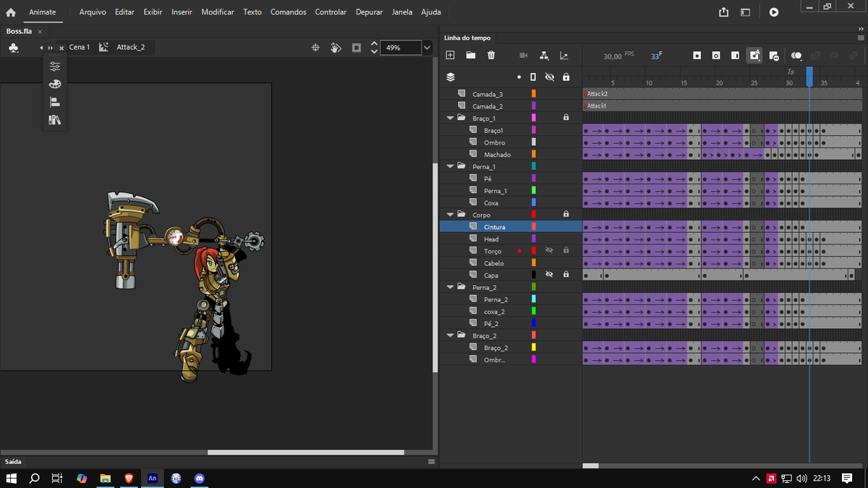Click the remove frame icon
The width and height of the screenshot is (868, 488).
tap(773, 56)
